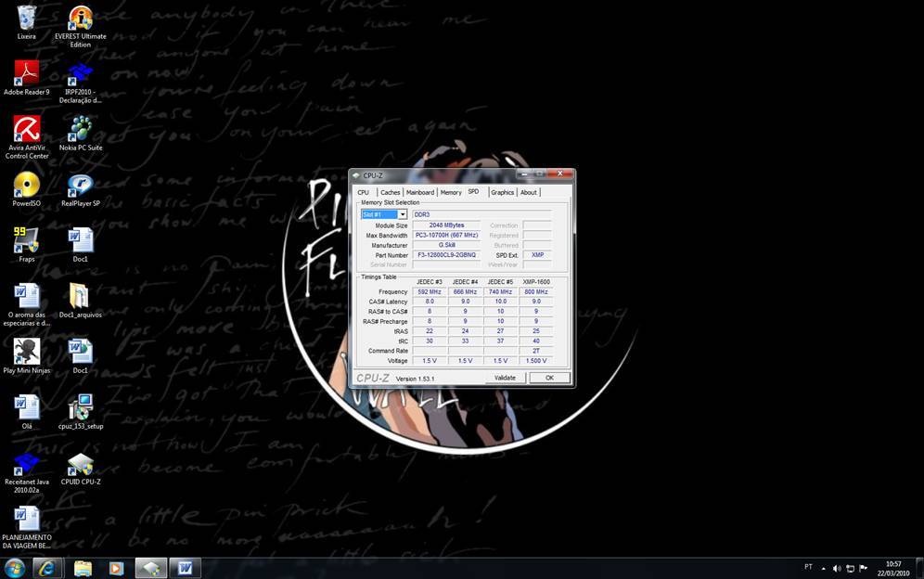
Task: Select the EVEREST Ultimate Edition shortcut
Action: pyautogui.click(x=81, y=27)
